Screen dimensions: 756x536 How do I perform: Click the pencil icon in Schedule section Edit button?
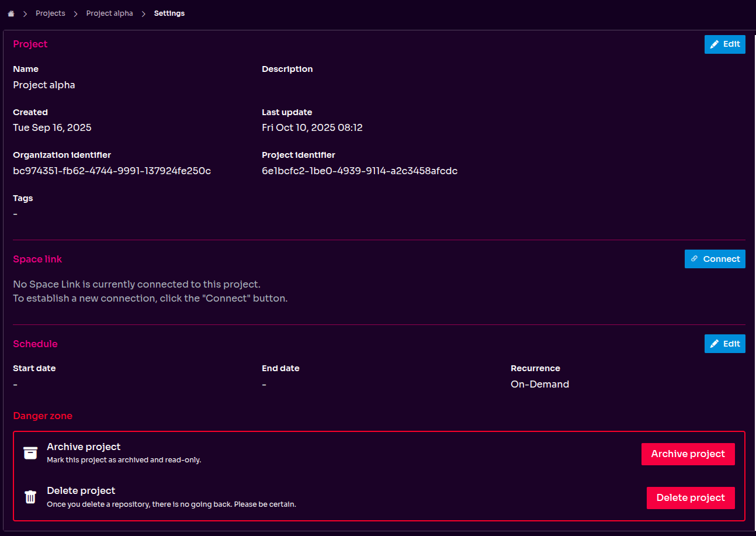[714, 344]
